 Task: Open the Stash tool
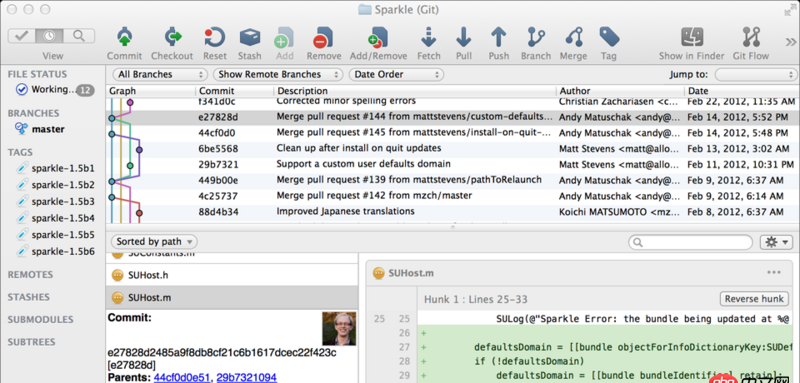[x=249, y=37]
